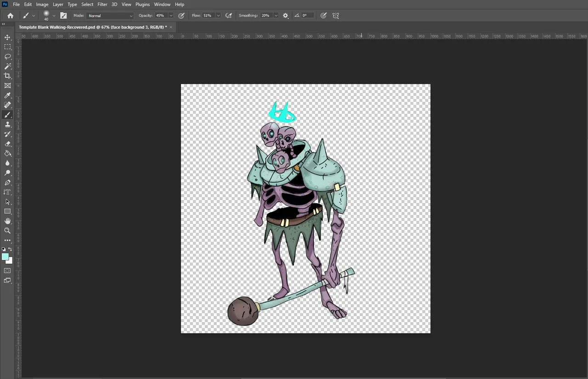The width and height of the screenshot is (588, 379).
Task: Open the Edit menu
Action: click(28, 4)
